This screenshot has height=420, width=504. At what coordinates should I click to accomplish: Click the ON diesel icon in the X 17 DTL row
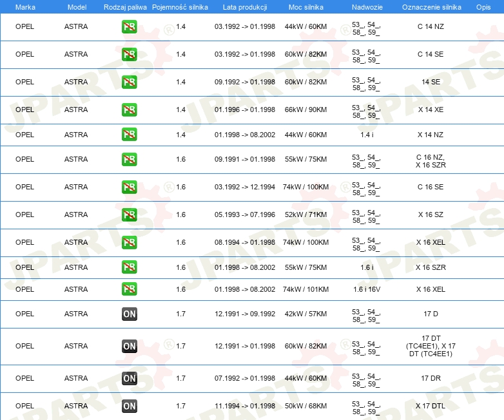coord(129,406)
